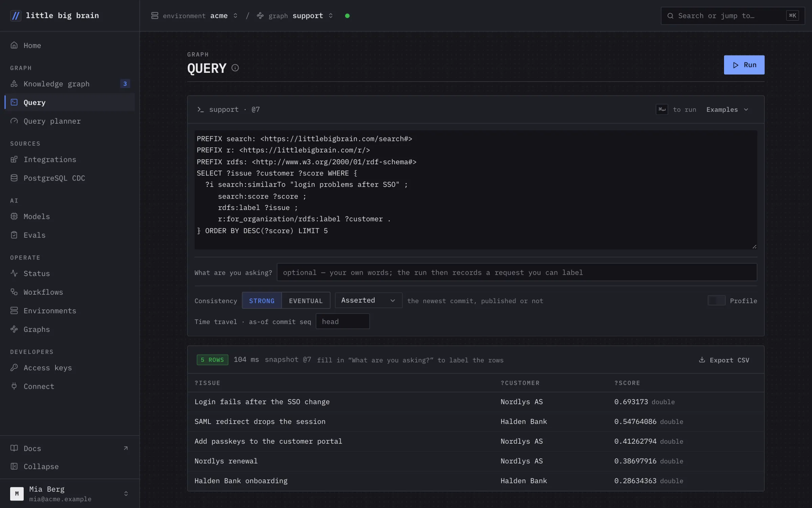Click the Graphs icon under Operate
The height and width of the screenshot is (508, 812).
(x=14, y=329)
